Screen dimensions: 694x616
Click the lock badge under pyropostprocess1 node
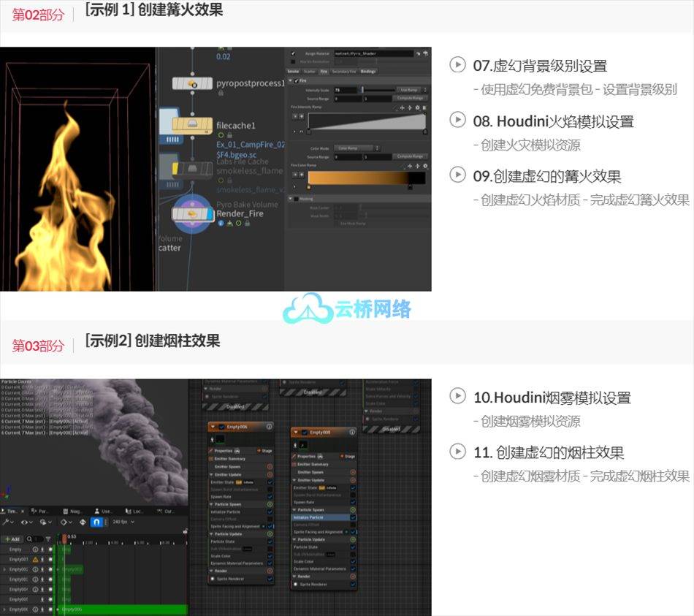click(221, 94)
